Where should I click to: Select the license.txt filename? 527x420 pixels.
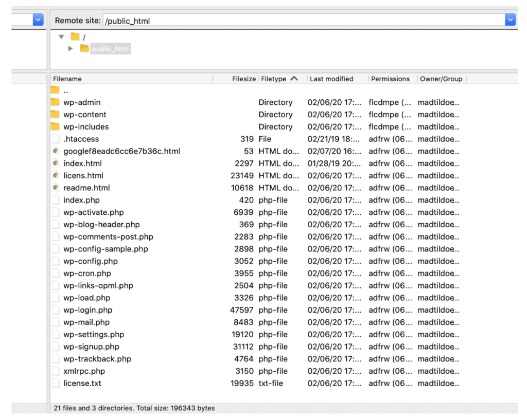[82, 383]
